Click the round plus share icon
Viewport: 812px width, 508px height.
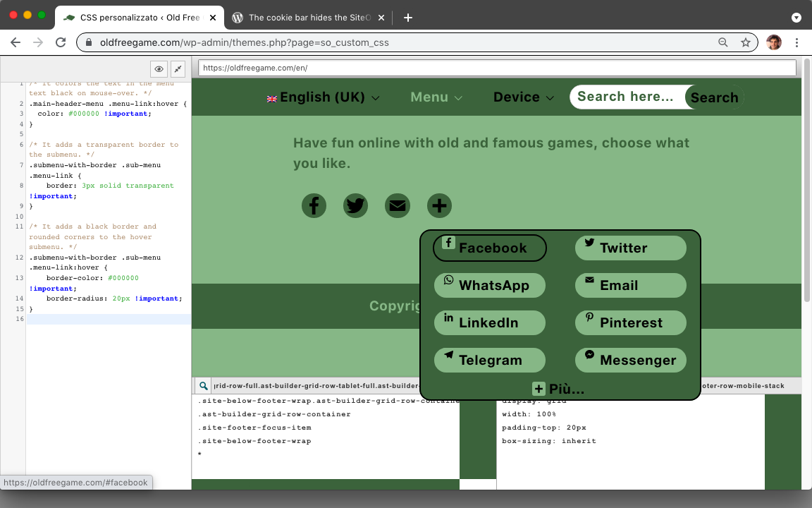click(x=439, y=206)
